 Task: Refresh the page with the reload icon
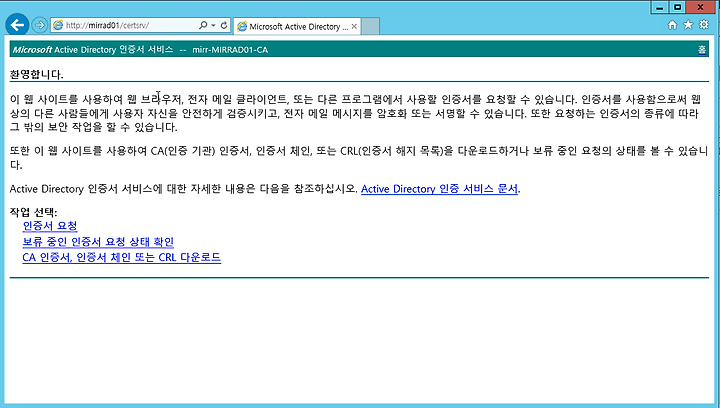click(224, 25)
